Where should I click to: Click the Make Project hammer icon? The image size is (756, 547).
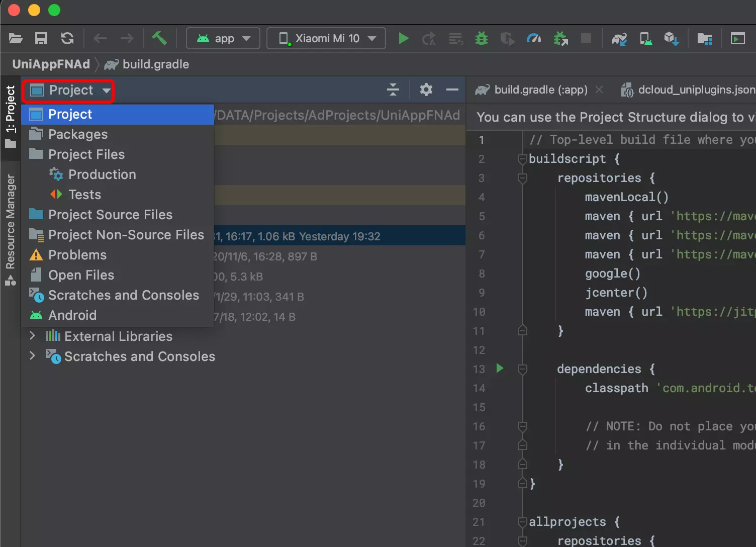tap(159, 38)
